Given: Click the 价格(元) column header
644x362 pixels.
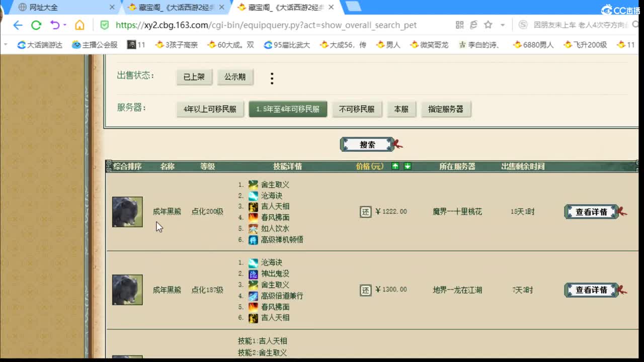Looking at the screenshot, I should [370, 166].
